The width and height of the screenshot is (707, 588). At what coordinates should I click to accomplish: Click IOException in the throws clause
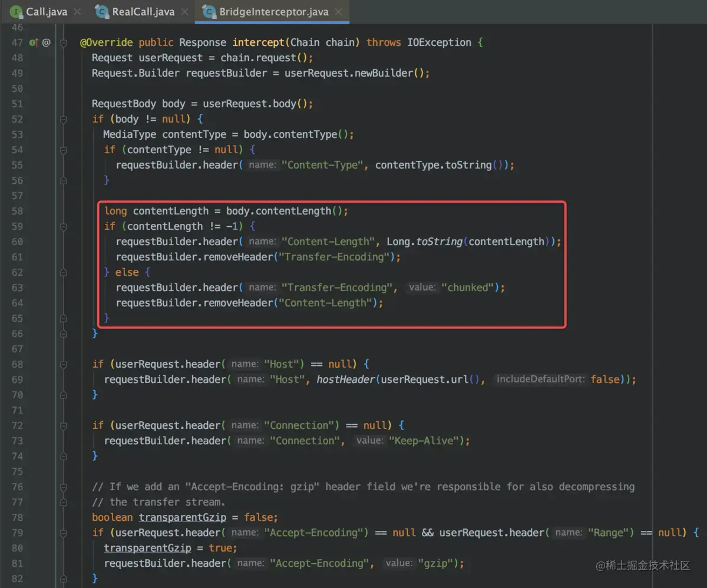pyautogui.click(x=439, y=42)
